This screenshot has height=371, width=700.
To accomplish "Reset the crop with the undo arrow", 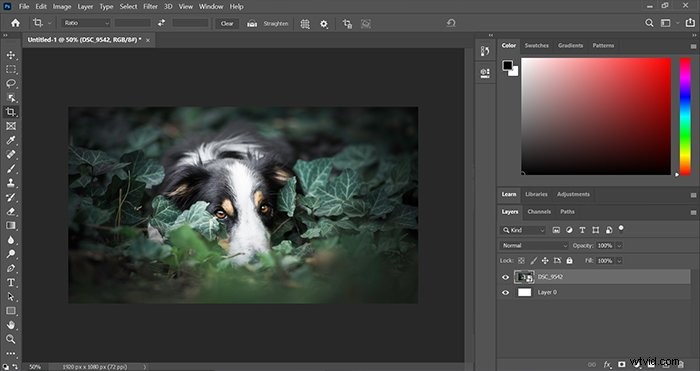I will coord(451,23).
